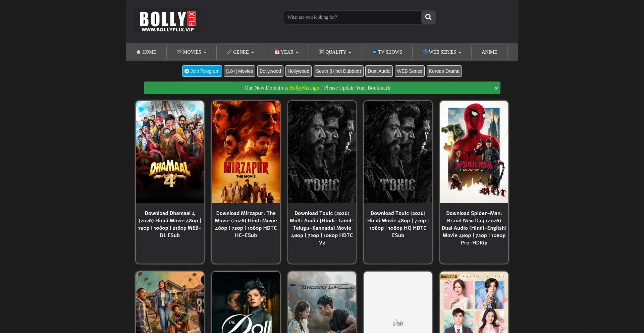Open the WEB SERIES menu
This screenshot has width=644, height=333.
pyautogui.click(x=442, y=52)
